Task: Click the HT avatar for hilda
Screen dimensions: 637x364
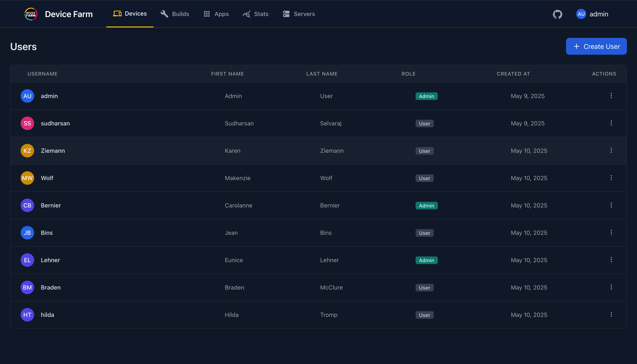Action: pyautogui.click(x=27, y=315)
